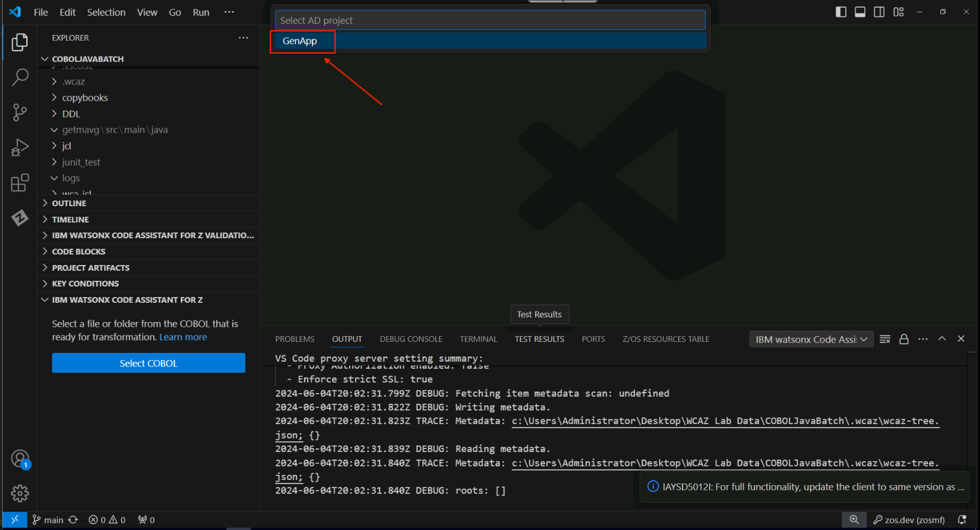Open the Run menu

pos(201,12)
